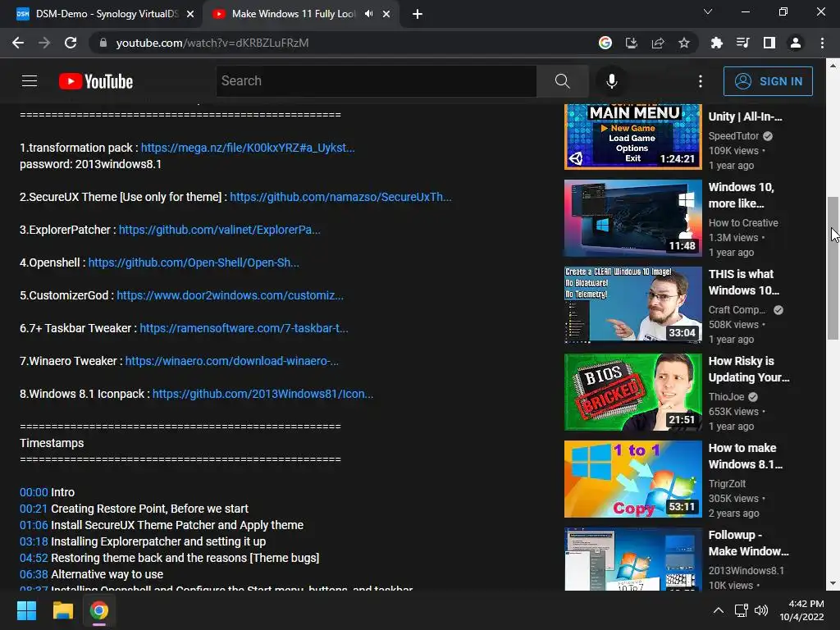Open the BIOS BRICKED video thumbnail
Screen dimensions: 840x630
tap(632, 392)
